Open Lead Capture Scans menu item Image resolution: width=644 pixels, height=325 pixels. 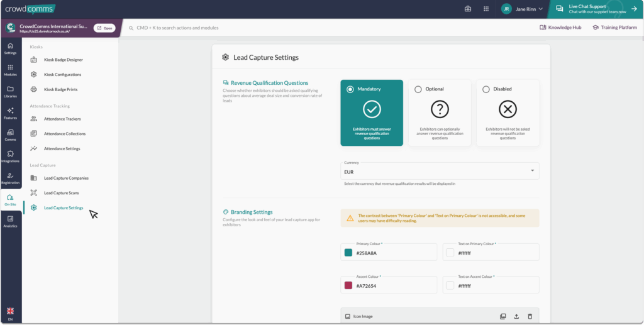pyautogui.click(x=61, y=193)
